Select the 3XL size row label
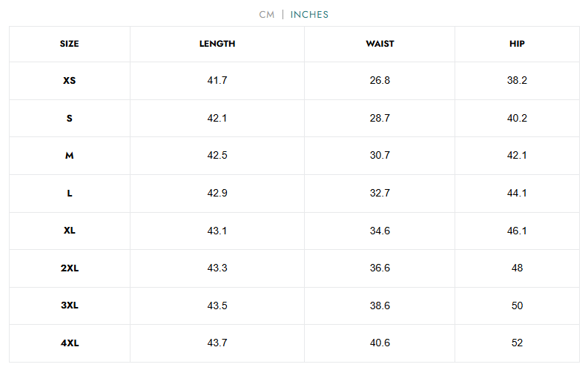The width and height of the screenshot is (588, 370). (70, 305)
